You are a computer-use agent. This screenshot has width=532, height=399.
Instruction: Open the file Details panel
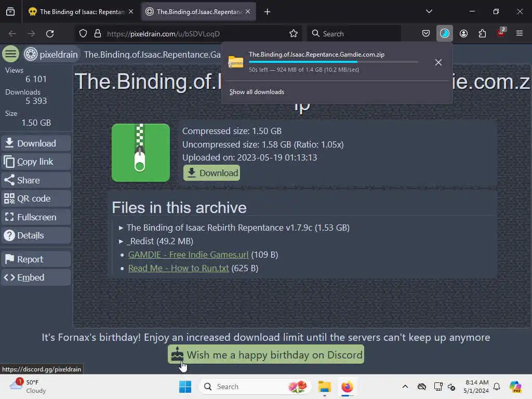coord(36,235)
